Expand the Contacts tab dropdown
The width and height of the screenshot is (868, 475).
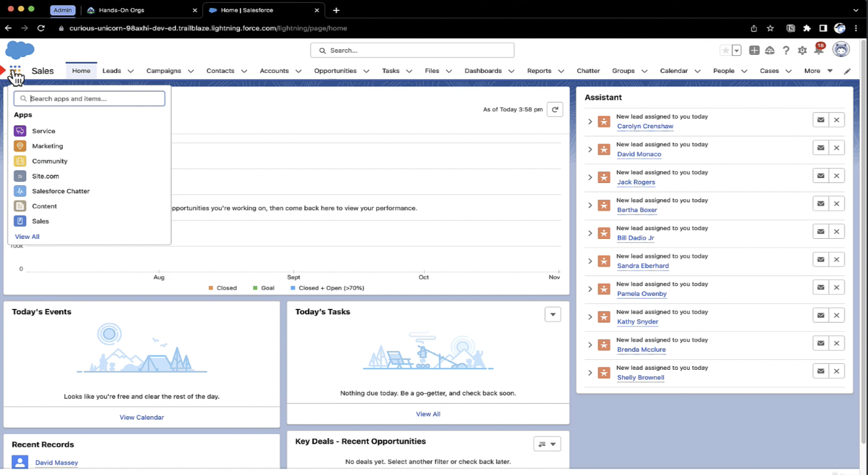point(244,71)
